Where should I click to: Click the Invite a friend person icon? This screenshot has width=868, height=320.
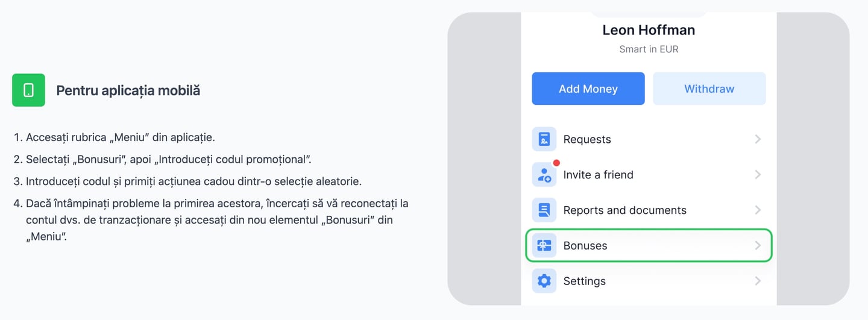544,175
